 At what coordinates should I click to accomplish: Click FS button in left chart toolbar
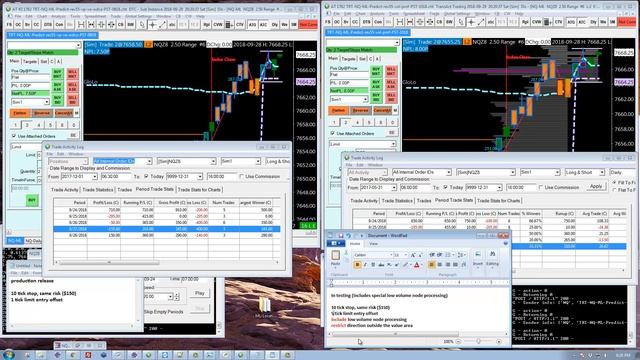click(9, 25)
